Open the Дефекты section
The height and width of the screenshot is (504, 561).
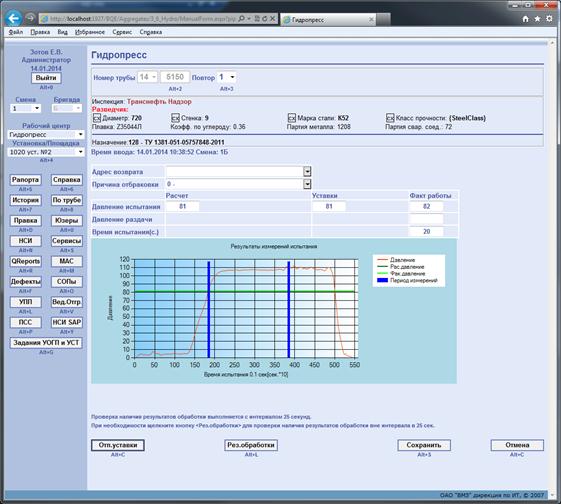(x=25, y=282)
